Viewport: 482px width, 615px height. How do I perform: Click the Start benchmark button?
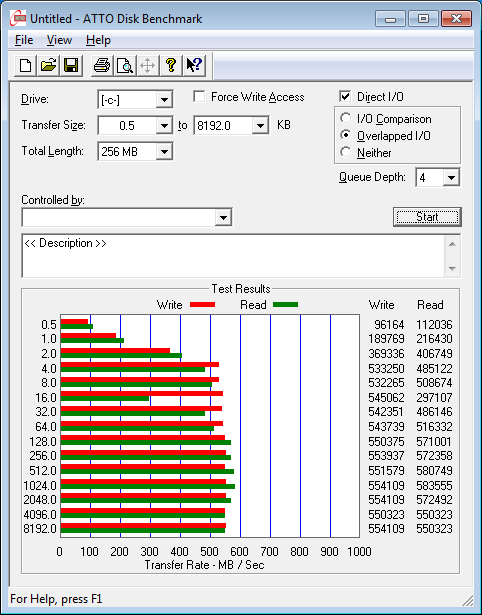[x=427, y=217]
